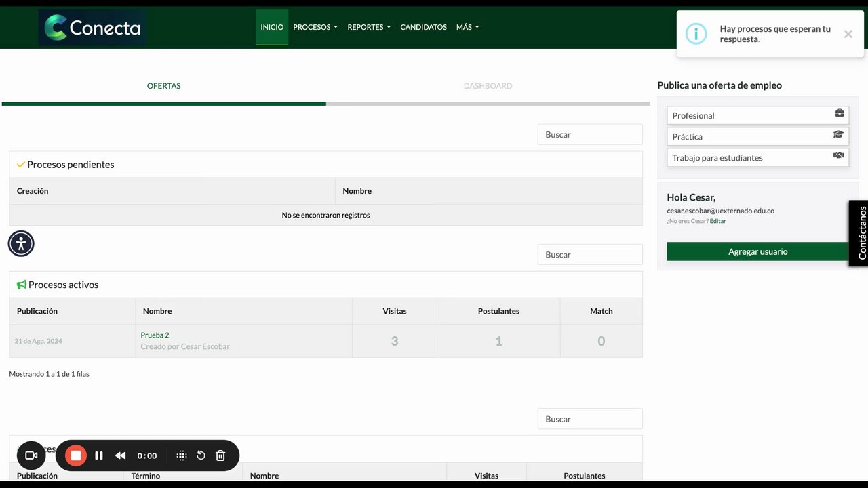Screen dimensions: 868x488
Task: Go to INICIO menu item
Action: [272, 27]
